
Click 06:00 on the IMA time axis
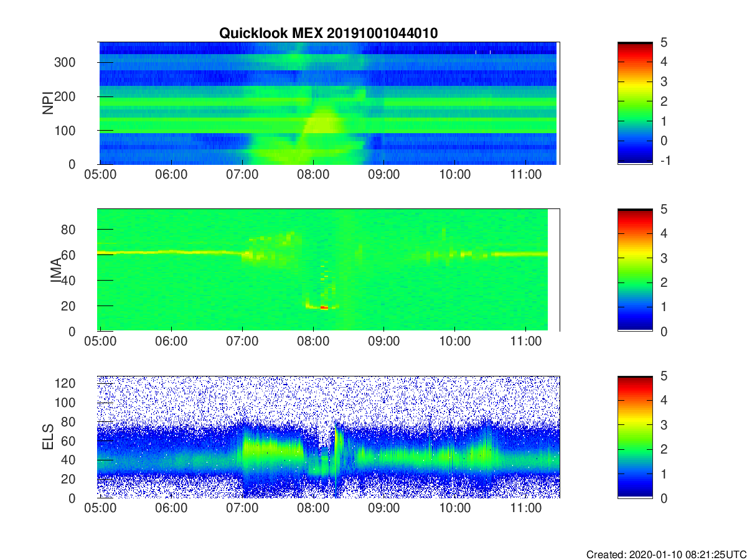tap(171, 342)
